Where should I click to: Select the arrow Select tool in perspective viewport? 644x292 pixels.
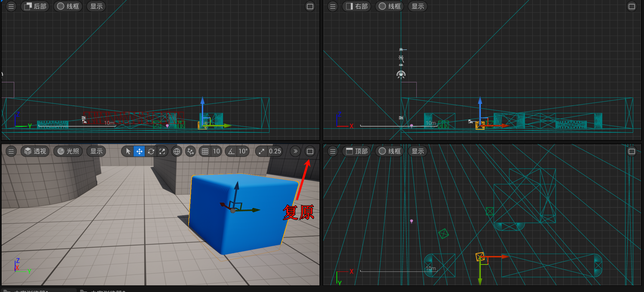coord(128,152)
